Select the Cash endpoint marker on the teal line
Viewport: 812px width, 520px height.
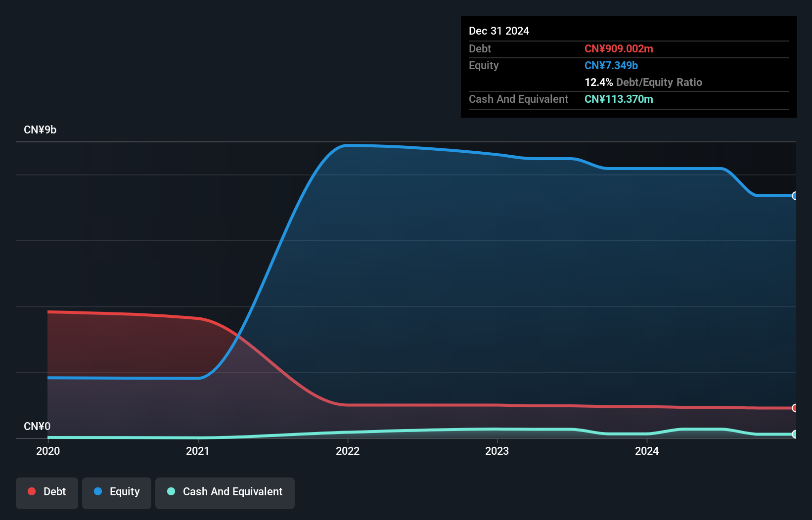point(795,434)
